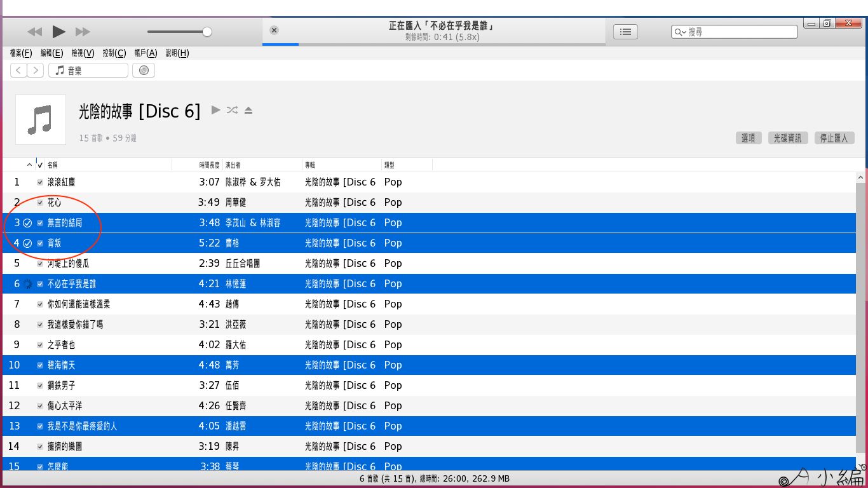Click the import progress bar
Viewport: 868px width, 488px height.
433,44
